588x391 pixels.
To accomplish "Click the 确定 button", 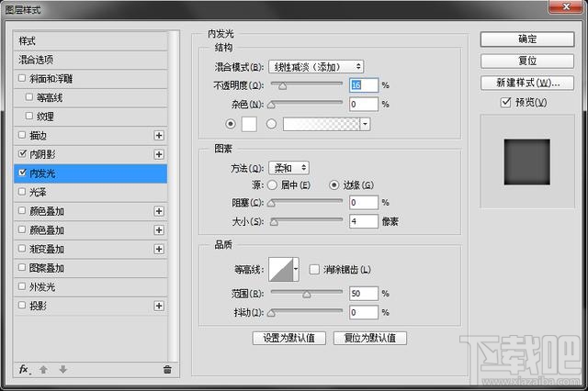I will [527, 39].
